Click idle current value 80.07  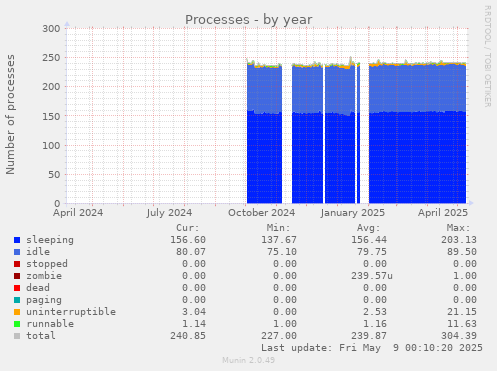[x=191, y=252]
